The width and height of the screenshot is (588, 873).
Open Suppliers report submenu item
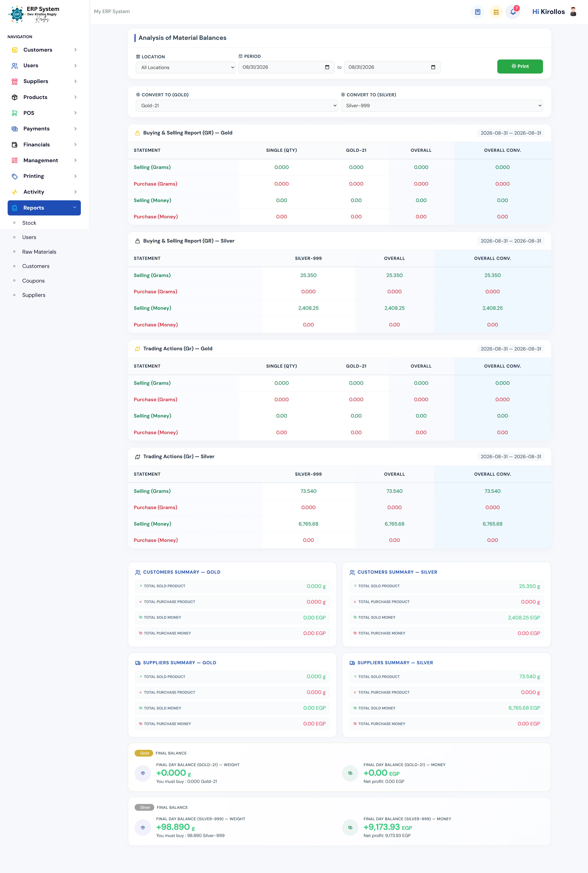[x=34, y=295]
